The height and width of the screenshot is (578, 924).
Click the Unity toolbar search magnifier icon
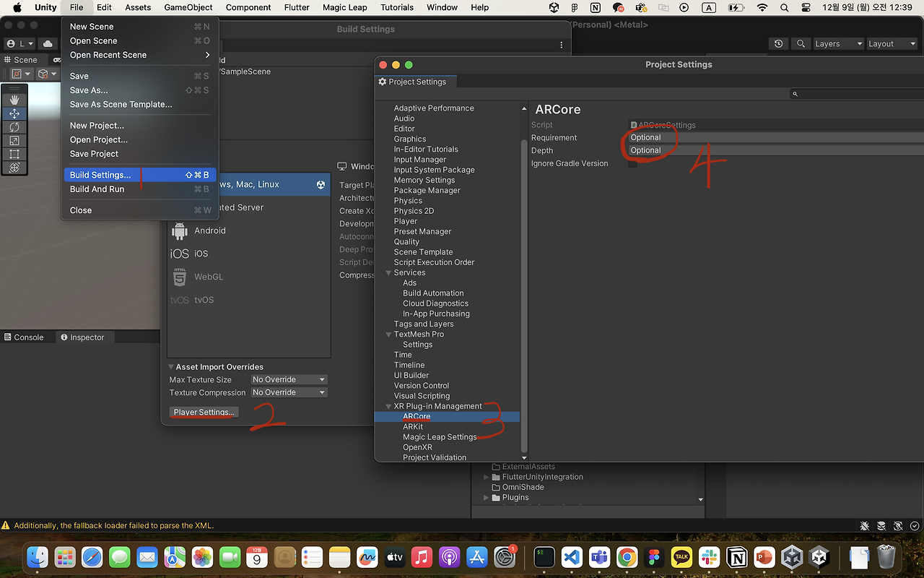click(x=801, y=44)
